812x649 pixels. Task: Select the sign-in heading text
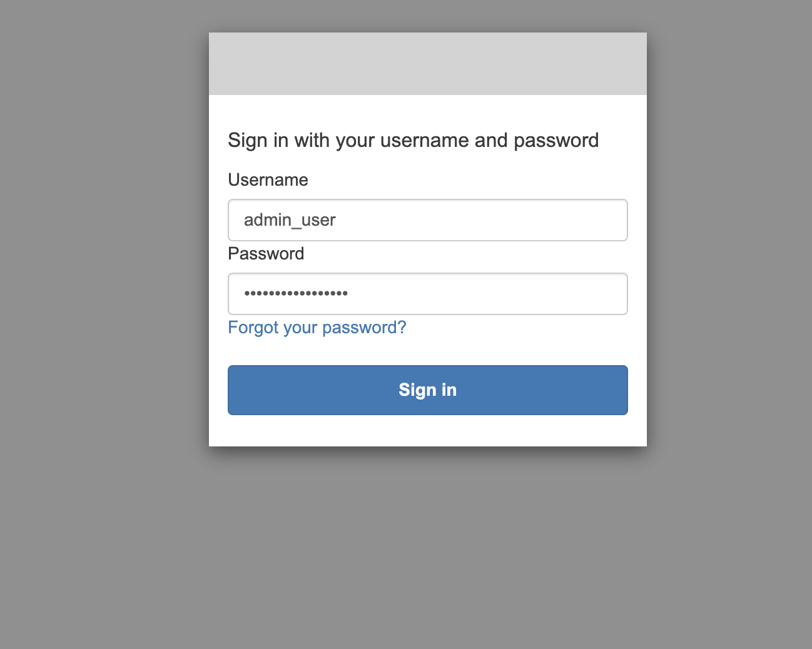click(413, 141)
